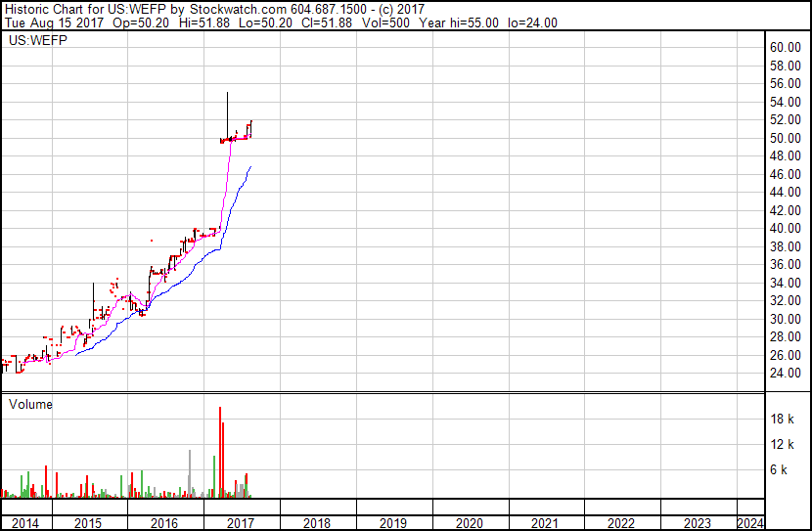This screenshot has width=812, height=531.
Task: Click the 34.00 price axis value
Action: (785, 283)
